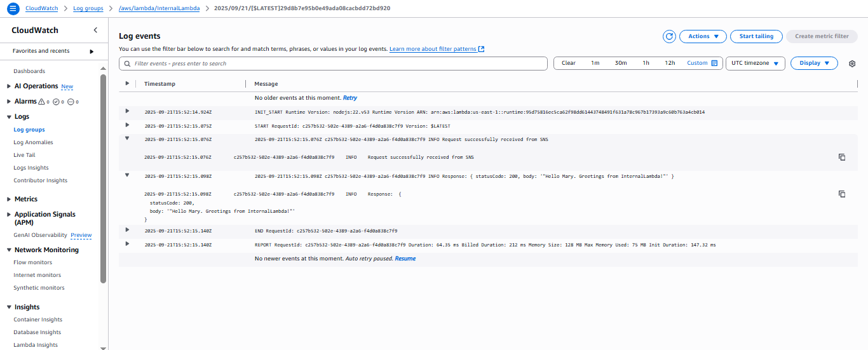Go to CloudWatch breadcrumb

(43, 8)
